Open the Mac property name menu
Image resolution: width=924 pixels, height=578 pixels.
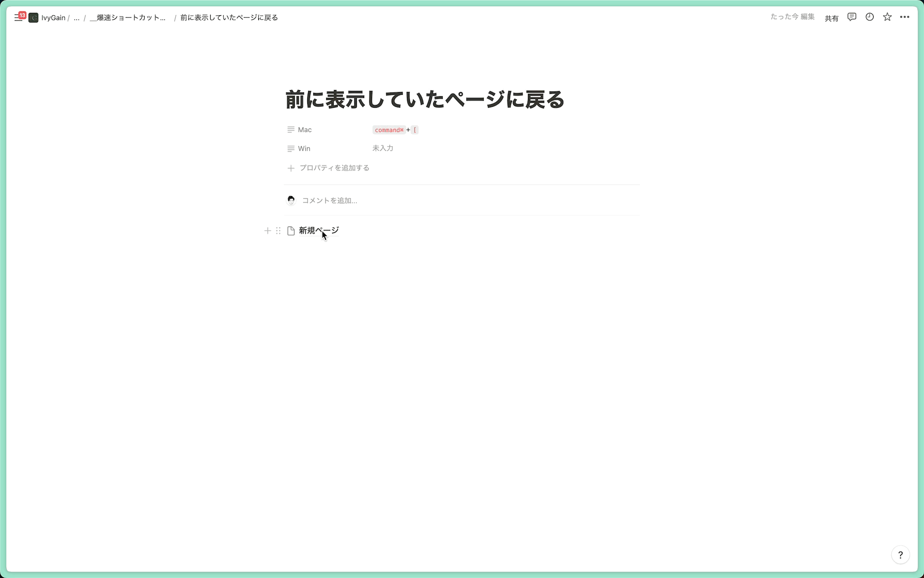(x=304, y=130)
